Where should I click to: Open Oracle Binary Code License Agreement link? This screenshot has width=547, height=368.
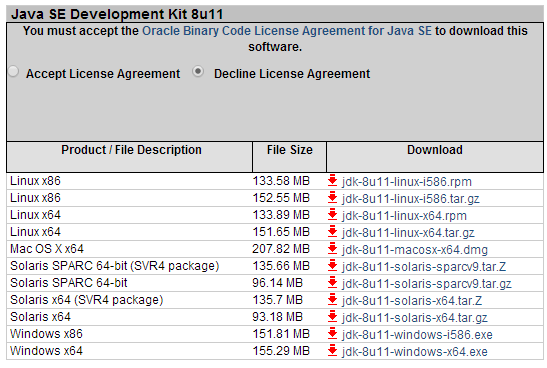(x=287, y=31)
